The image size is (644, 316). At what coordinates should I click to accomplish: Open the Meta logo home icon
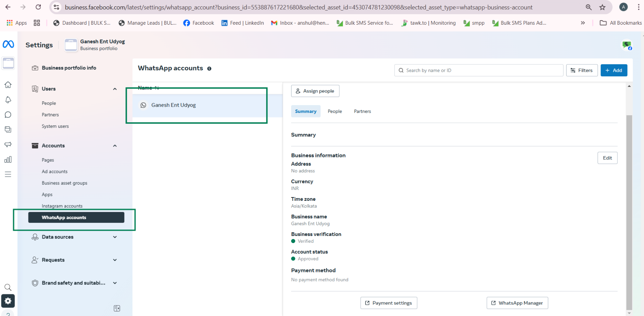tap(8, 44)
